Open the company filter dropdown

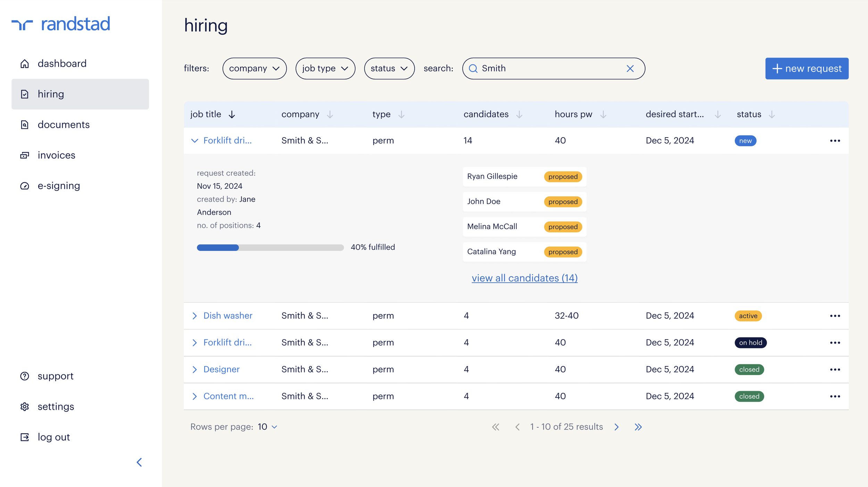[x=254, y=68]
